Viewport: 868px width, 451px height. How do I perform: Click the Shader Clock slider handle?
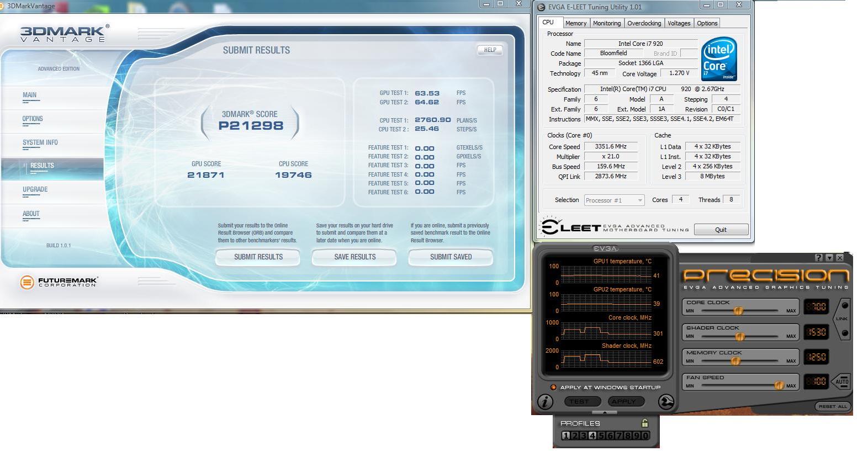click(740, 336)
